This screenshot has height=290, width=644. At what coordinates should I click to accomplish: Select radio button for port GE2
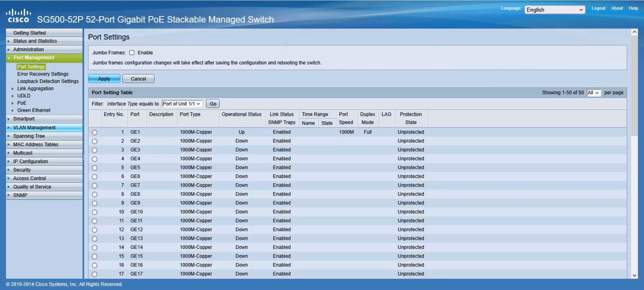coord(94,141)
